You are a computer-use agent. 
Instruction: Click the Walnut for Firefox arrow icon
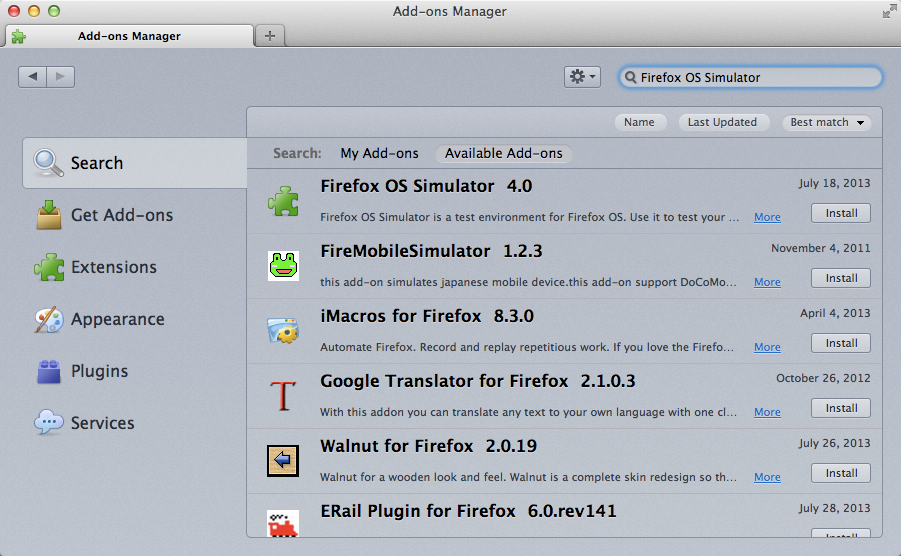[x=283, y=461]
